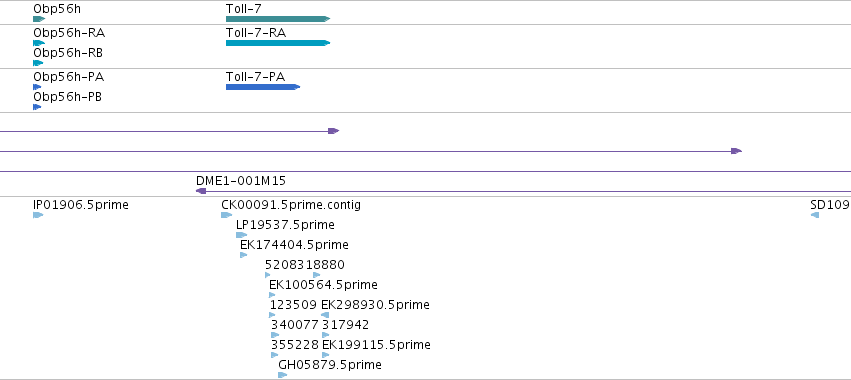Click the GH05879.5prime EST arrow

pyautogui.click(x=283, y=375)
